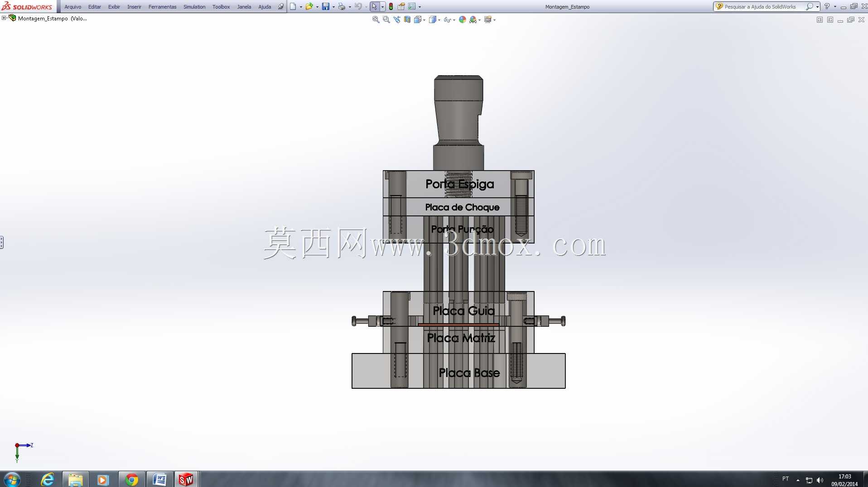This screenshot has width=868, height=487.
Task: Expand the Options dropdown arrow
Action: [x=420, y=7]
